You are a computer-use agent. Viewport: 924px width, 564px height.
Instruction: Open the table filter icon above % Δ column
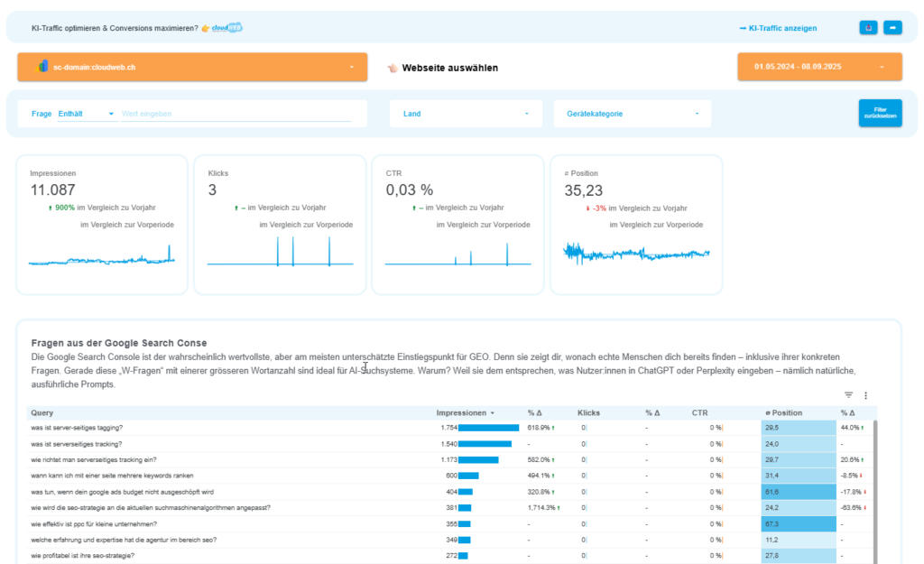click(x=848, y=395)
